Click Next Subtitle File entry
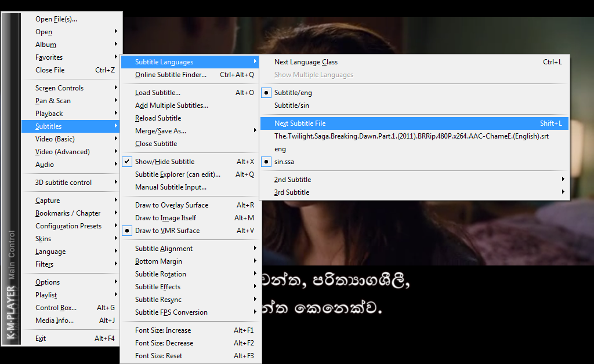This screenshot has height=364, width=594. click(414, 123)
